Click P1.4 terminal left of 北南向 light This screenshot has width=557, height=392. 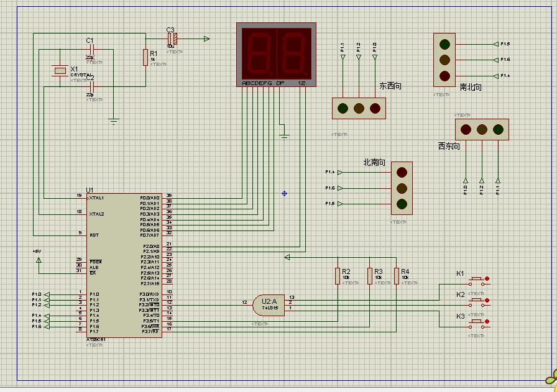pyautogui.click(x=340, y=172)
